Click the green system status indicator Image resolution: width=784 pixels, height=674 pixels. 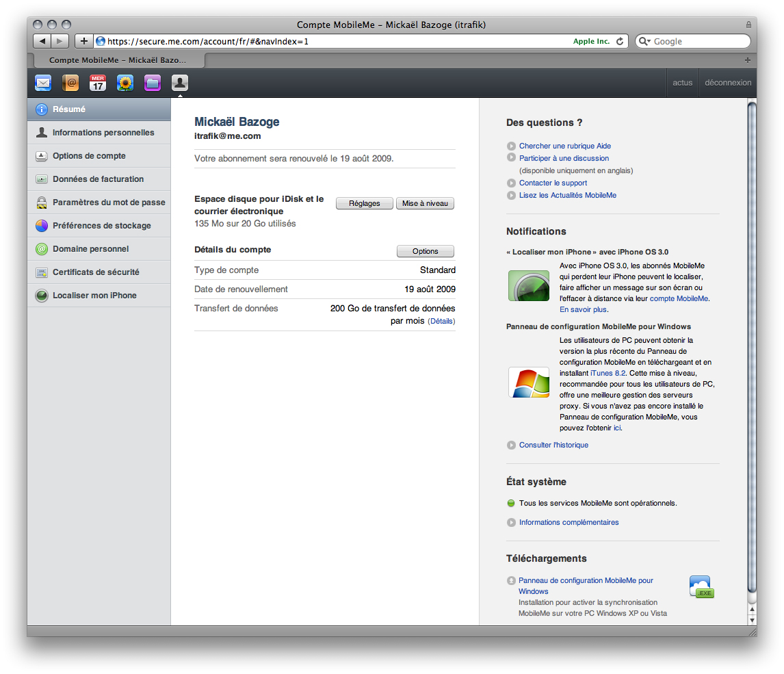(511, 503)
